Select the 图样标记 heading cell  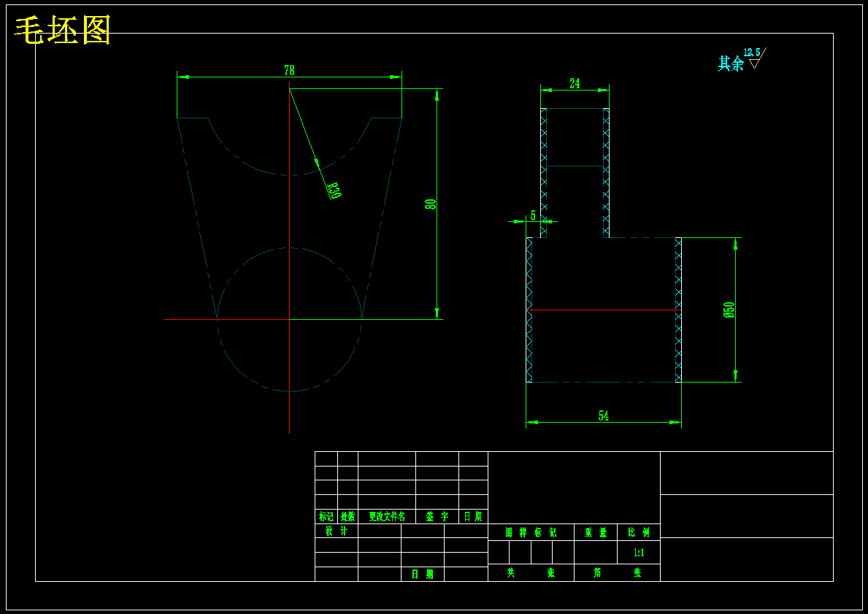coord(531,533)
